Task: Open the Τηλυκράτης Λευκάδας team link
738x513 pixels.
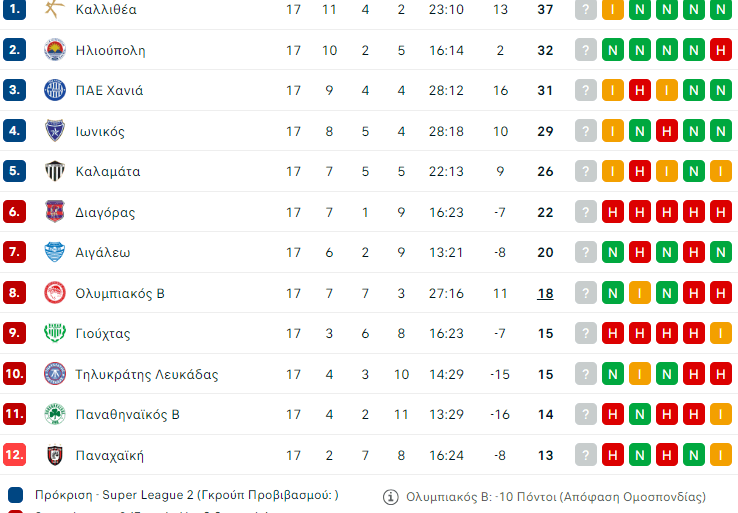Action: pyautogui.click(x=147, y=374)
